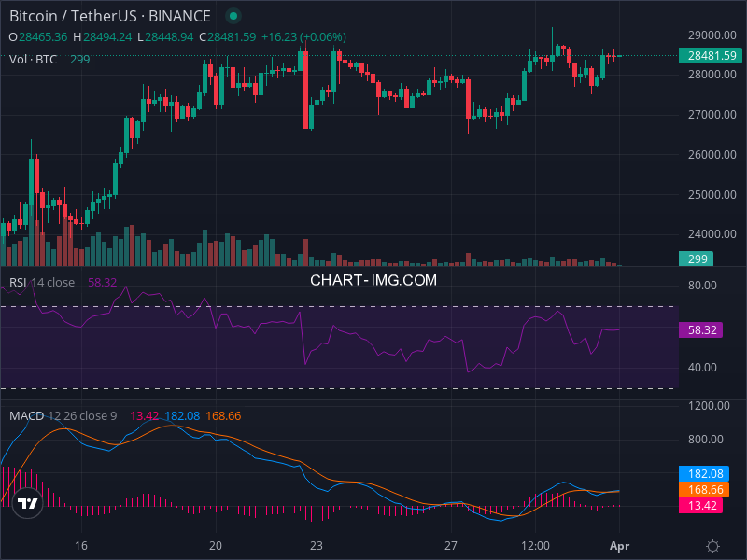Screen dimensions: 747x560
Task: Click the 24000.00 price axis label
Action: pos(712,234)
